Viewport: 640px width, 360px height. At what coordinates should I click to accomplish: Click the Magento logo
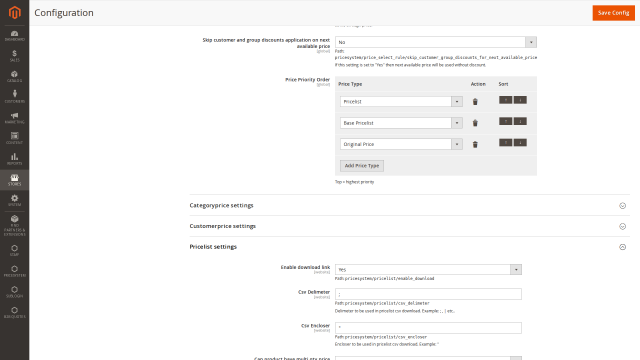tap(15, 13)
